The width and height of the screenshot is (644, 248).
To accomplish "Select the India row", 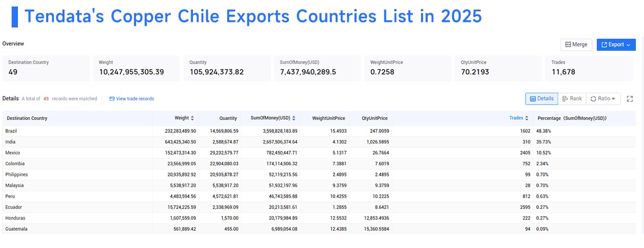I will point(319,142).
